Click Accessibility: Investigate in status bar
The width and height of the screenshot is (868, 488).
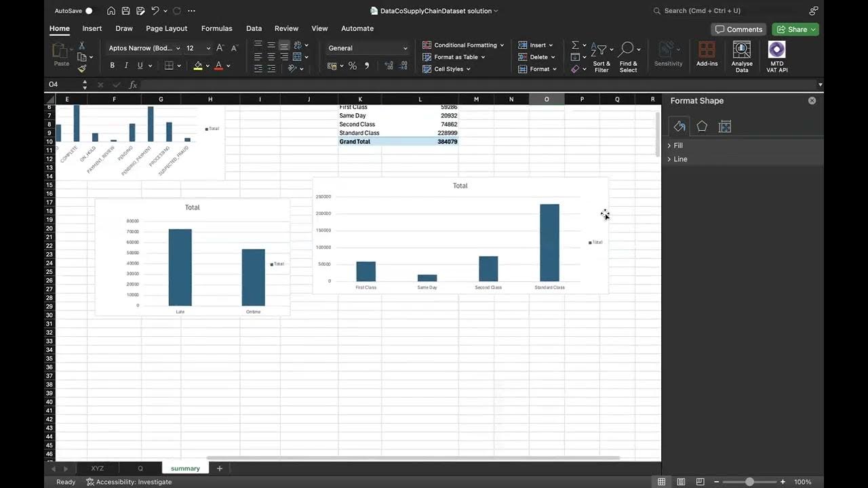pos(129,482)
